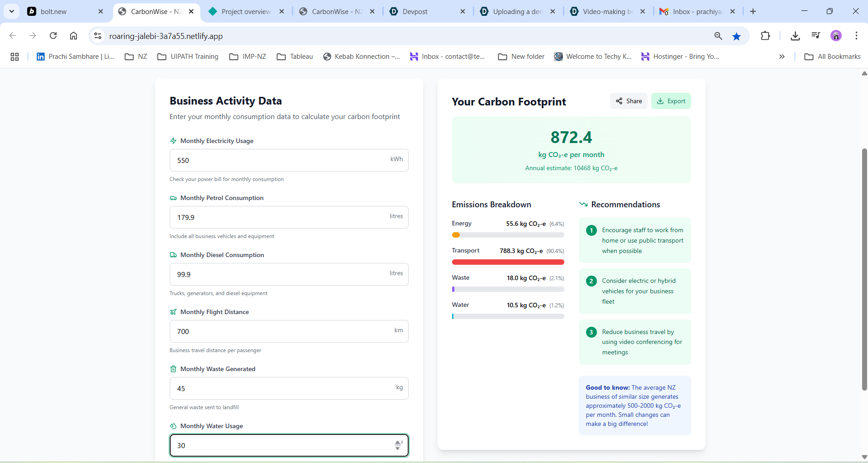868x463 pixels.
Task: Open Chrome three-dot menu
Action: tap(856, 36)
